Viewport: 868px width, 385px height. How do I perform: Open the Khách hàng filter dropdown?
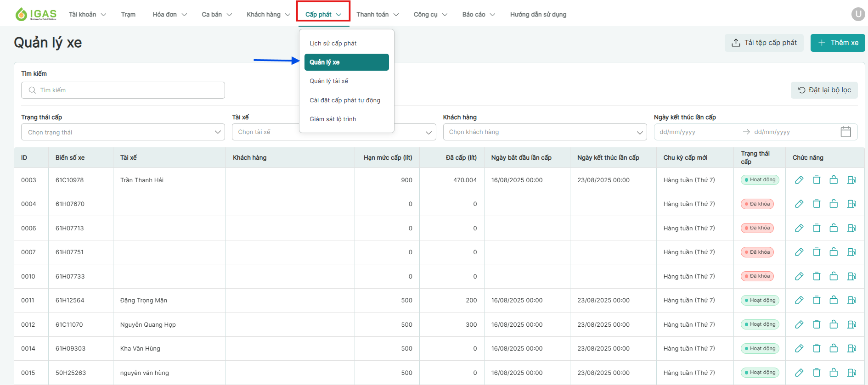click(x=545, y=132)
